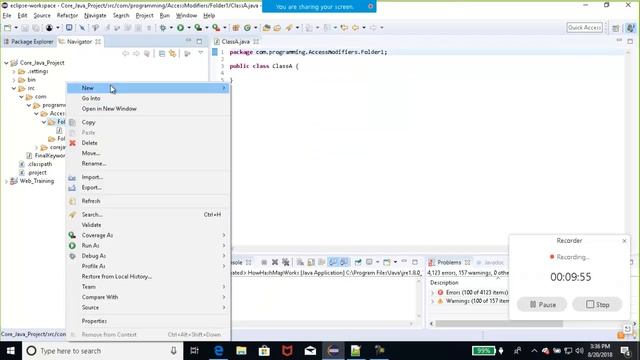The height and width of the screenshot is (360, 640).
Task: Toggle Link with Editor in Navigator
Action: [173, 54]
